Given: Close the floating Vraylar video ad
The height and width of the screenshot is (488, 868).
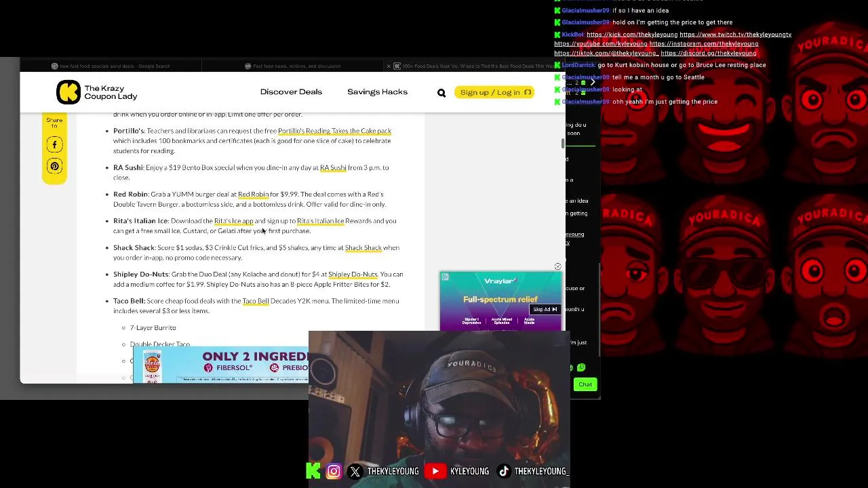Looking at the screenshot, I should coord(557,266).
